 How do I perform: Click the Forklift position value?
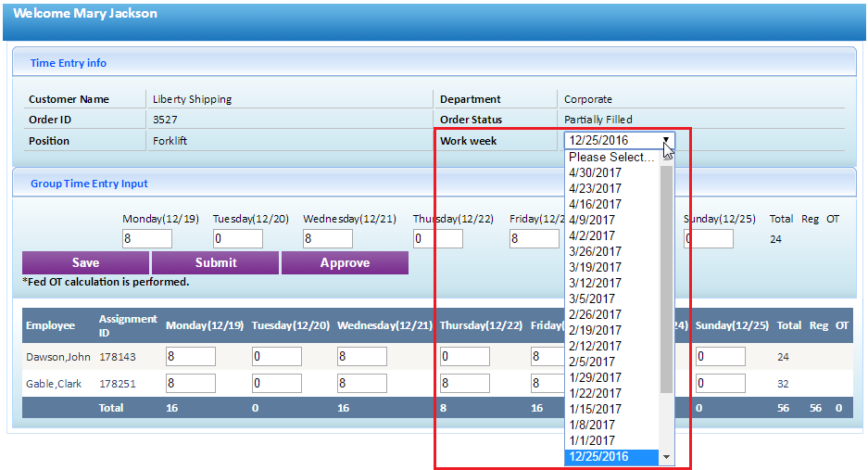coord(170,141)
